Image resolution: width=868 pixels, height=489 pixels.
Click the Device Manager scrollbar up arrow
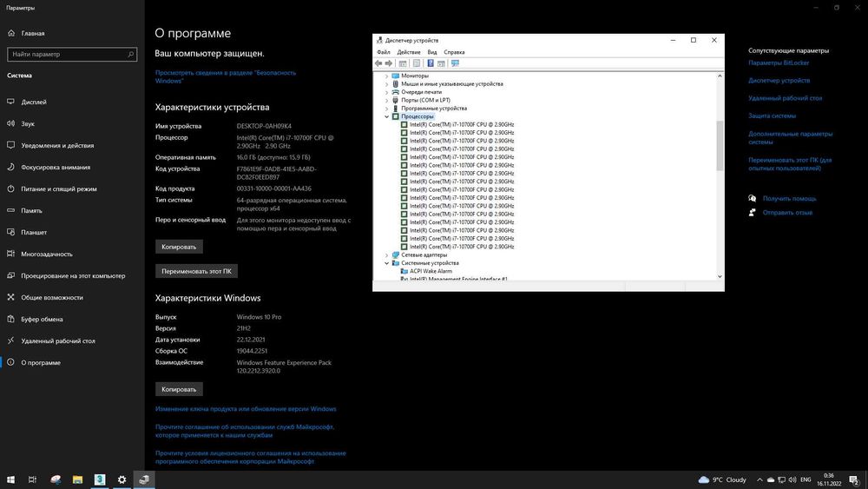click(x=720, y=76)
